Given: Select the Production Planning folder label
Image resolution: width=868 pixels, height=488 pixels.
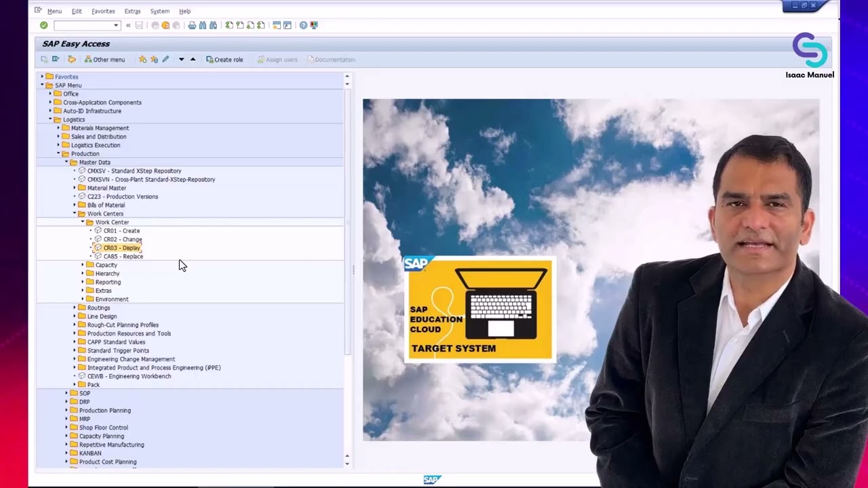Looking at the screenshot, I should 105,411.
